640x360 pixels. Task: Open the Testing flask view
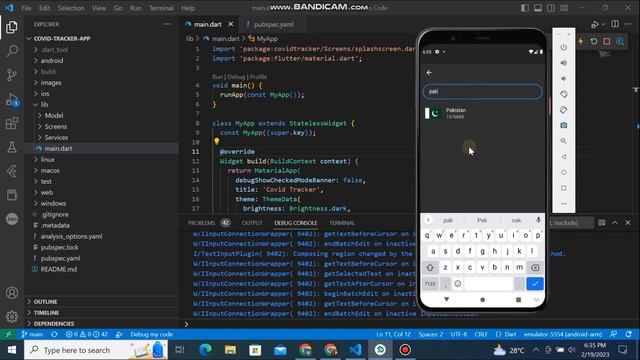coord(12,147)
